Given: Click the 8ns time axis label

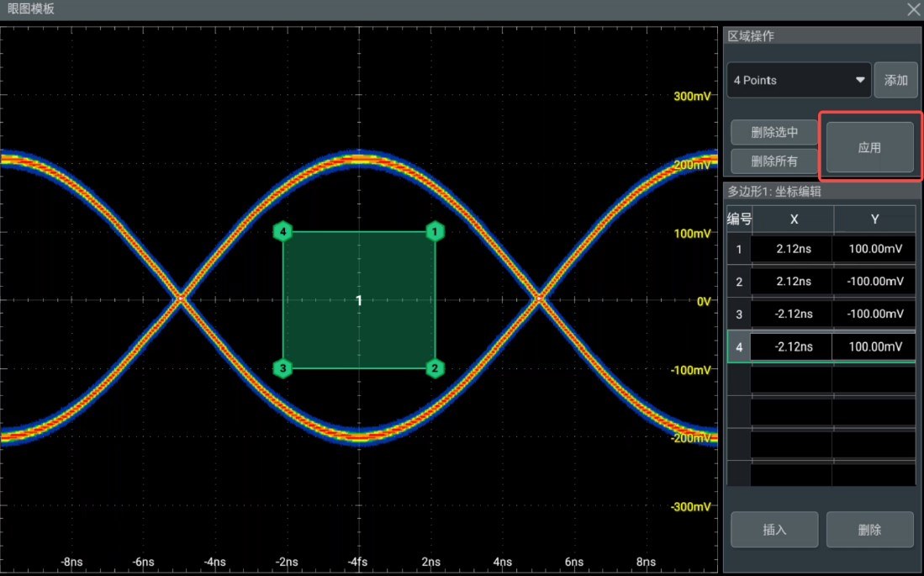Looking at the screenshot, I should click(x=646, y=561).
